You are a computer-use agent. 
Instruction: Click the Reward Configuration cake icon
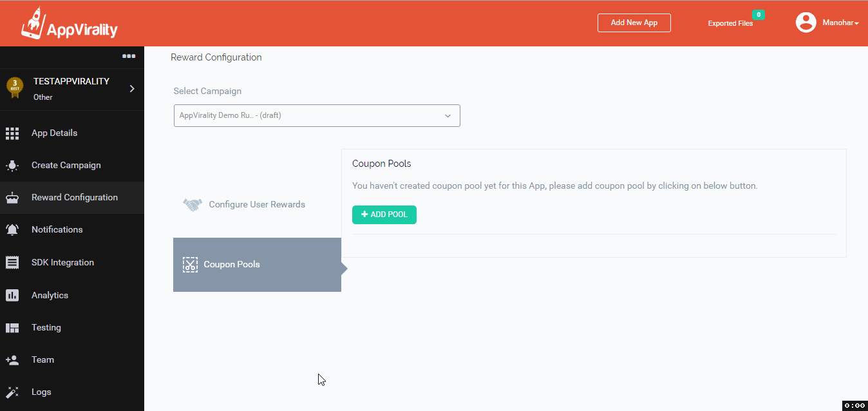(12, 198)
